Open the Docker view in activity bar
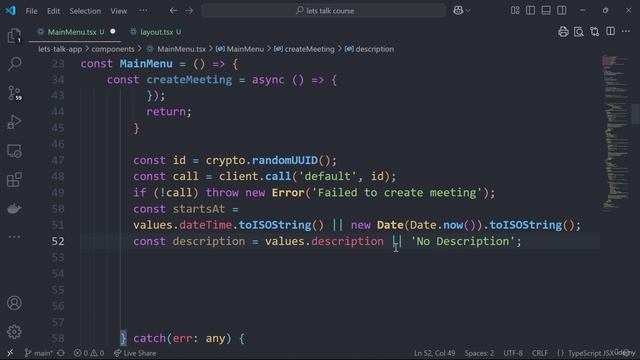The width and height of the screenshot is (640, 360). tap(14, 209)
